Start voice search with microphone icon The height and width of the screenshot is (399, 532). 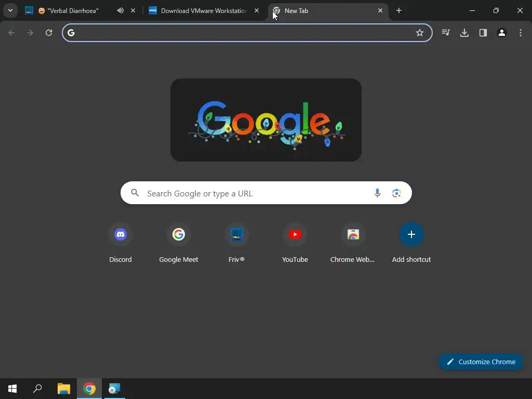377,193
